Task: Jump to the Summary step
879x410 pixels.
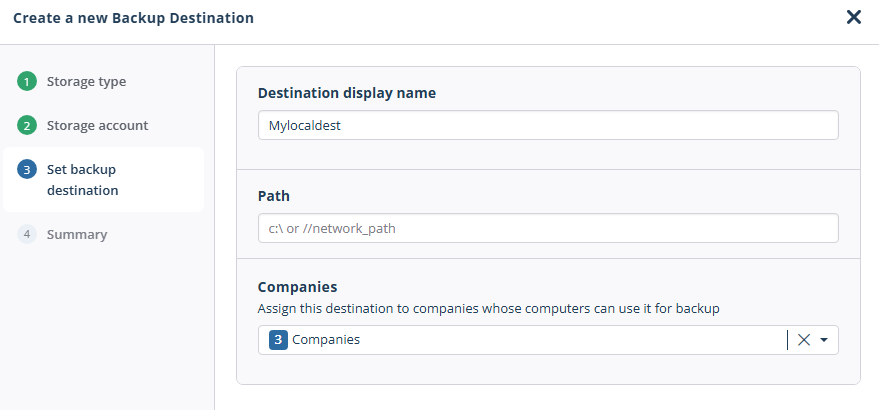Action: pos(77,234)
